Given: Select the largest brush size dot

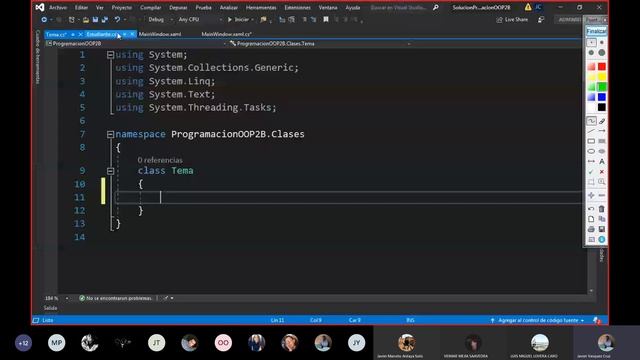Looking at the screenshot, I should click(x=602, y=53).
